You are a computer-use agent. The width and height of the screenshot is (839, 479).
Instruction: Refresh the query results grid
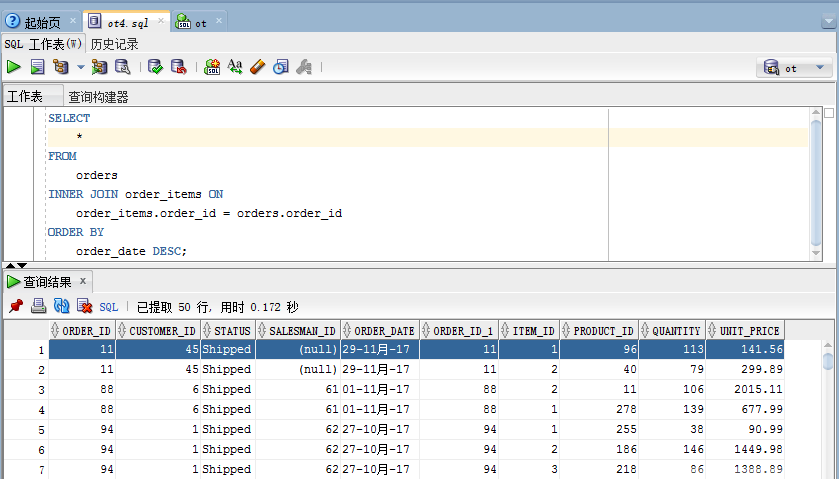61,306
